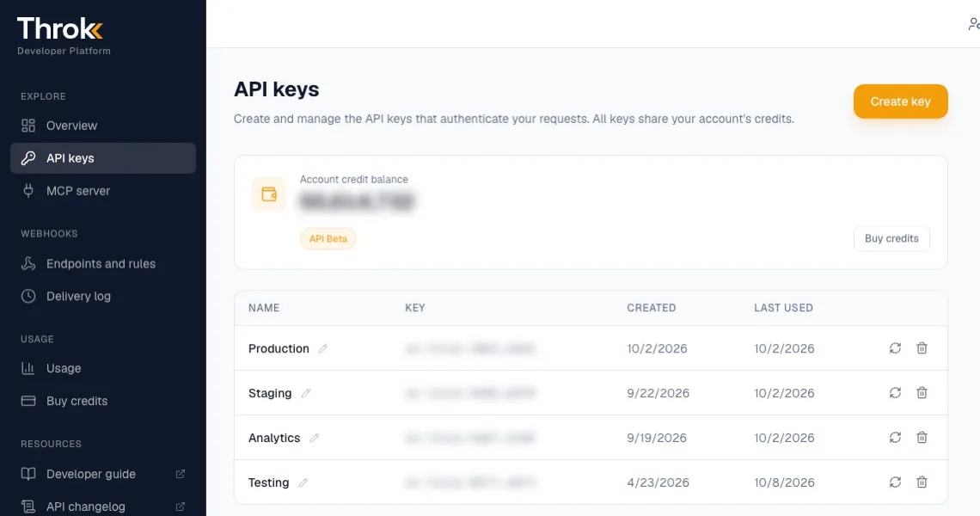Click the Create key button

(901, 101)
